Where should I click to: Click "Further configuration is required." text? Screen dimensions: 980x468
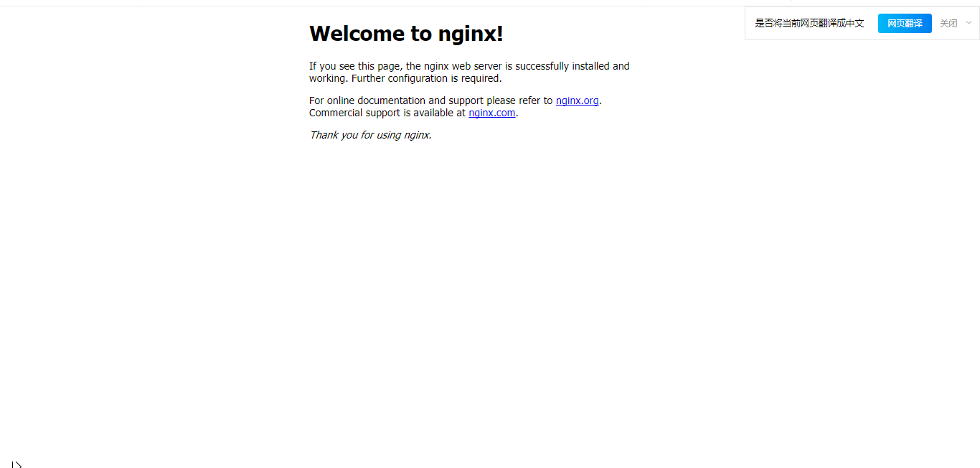click(x=427, y=78)
